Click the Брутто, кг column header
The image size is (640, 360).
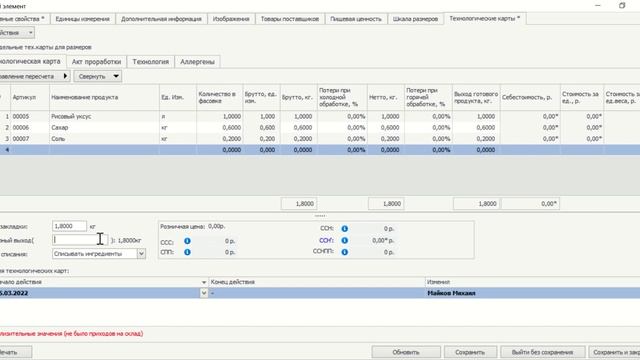[x=298, y=97]
